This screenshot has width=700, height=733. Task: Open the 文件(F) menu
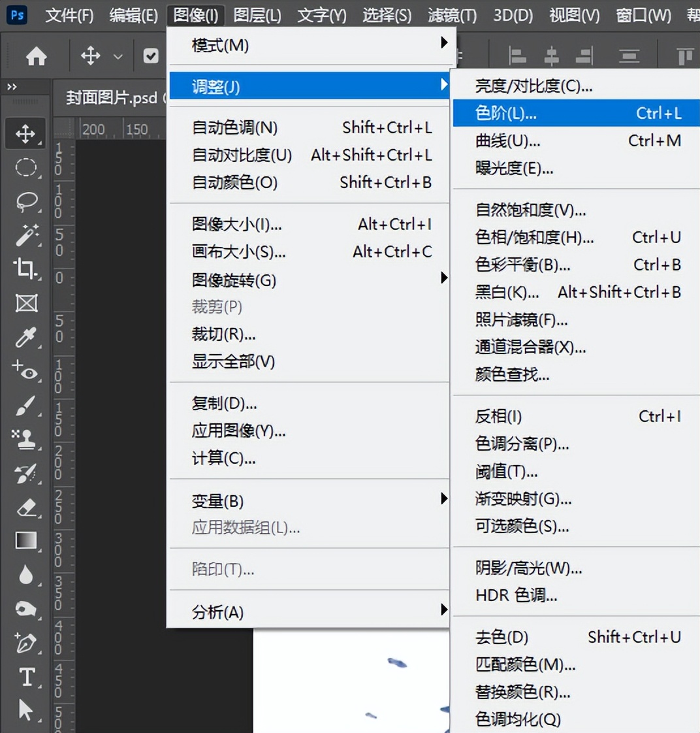[x=69, y=16]
